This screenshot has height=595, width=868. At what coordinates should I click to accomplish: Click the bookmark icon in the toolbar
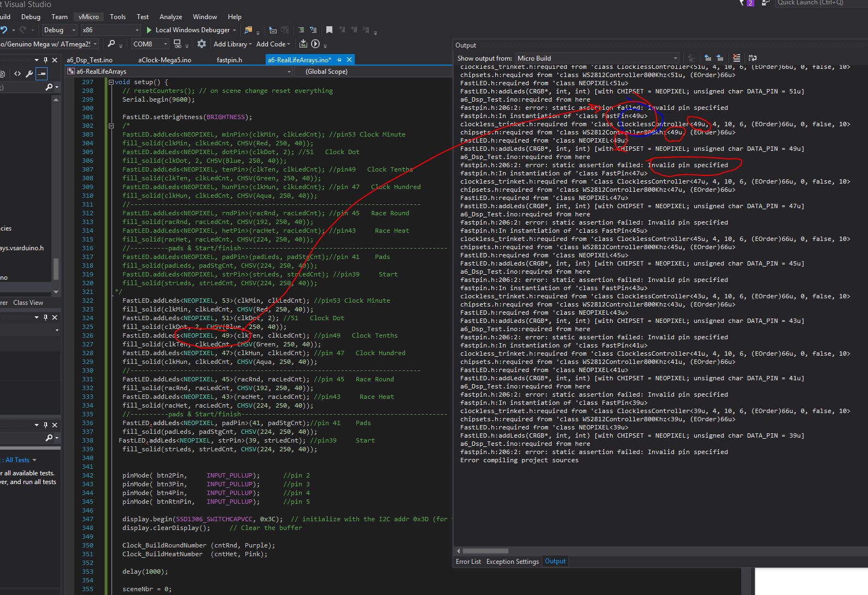pos(329,30)
